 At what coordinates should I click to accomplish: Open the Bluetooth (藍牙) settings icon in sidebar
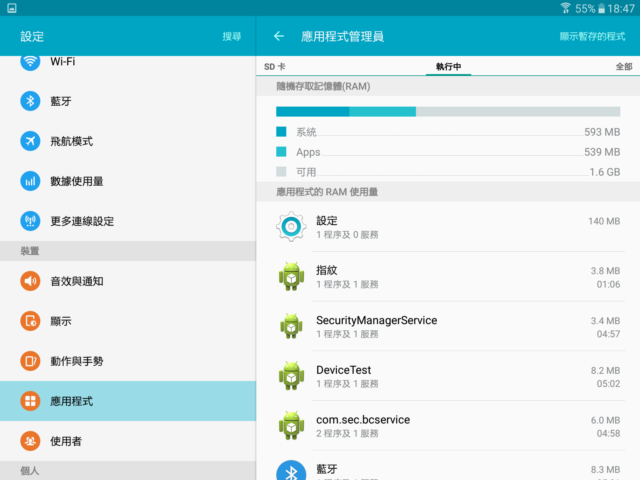pyautogui.click(x=30, y=101)
